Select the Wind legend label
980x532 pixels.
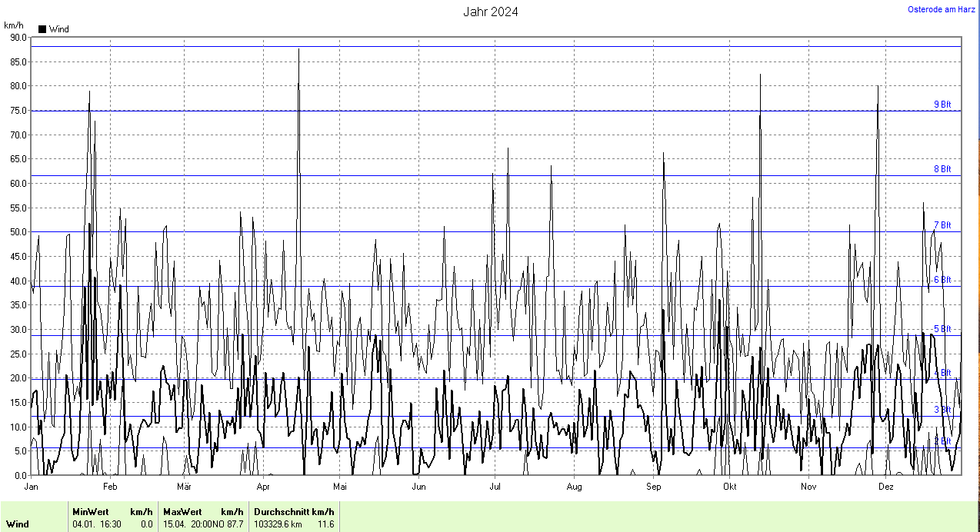click(x=59, y=29)
